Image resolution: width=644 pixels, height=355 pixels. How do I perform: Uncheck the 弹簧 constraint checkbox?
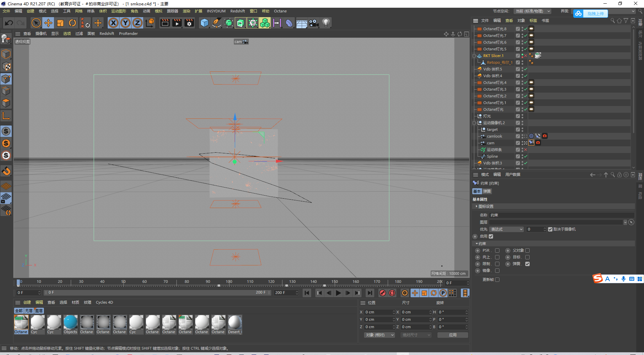[527, 264]
